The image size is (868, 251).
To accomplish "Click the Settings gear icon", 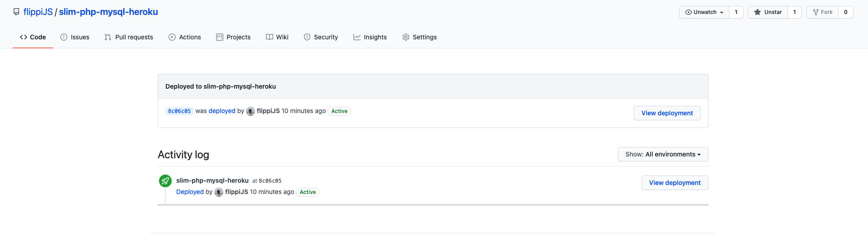I will (406, 37).
